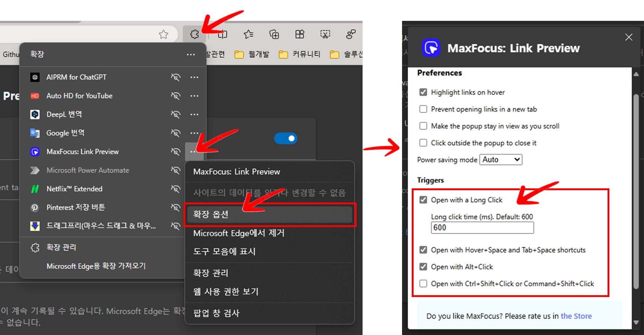Viewport: 644px width, 335px height.
Task: Toggle toolbar visibility for Auto HD for YouTube
Action: tap(176, 96)
